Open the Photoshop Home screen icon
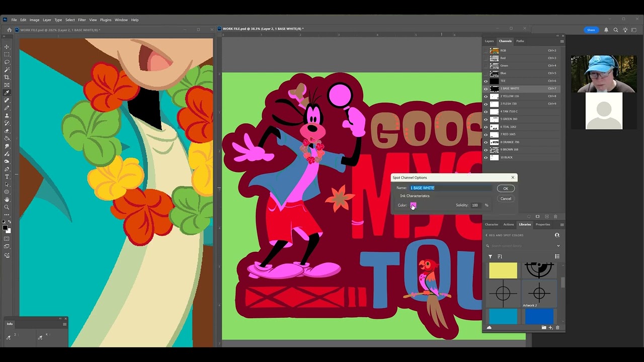644x362 pixels. 9,30
